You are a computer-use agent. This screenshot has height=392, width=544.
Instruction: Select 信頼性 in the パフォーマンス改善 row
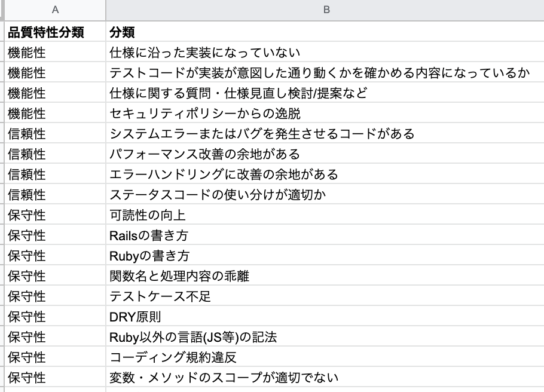(55, 154)
